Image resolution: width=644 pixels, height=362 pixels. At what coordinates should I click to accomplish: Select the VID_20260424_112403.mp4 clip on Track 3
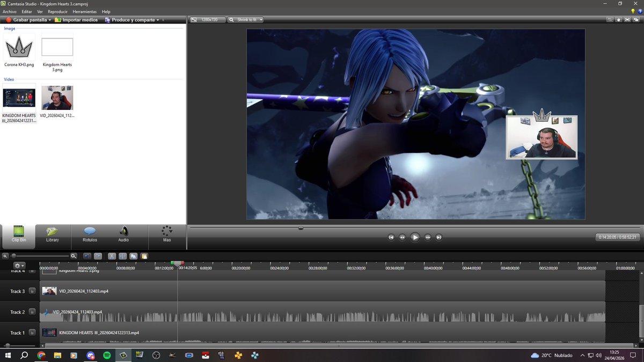pos(323,291)
